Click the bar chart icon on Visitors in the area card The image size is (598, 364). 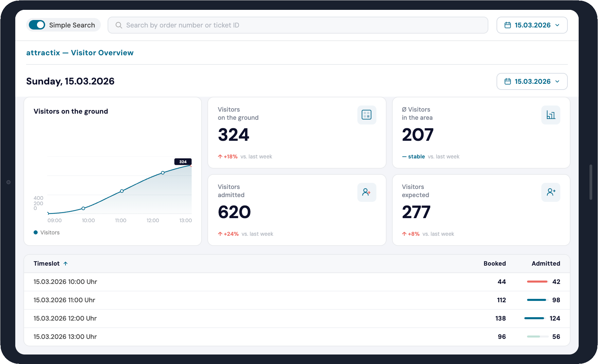point(550,115)
